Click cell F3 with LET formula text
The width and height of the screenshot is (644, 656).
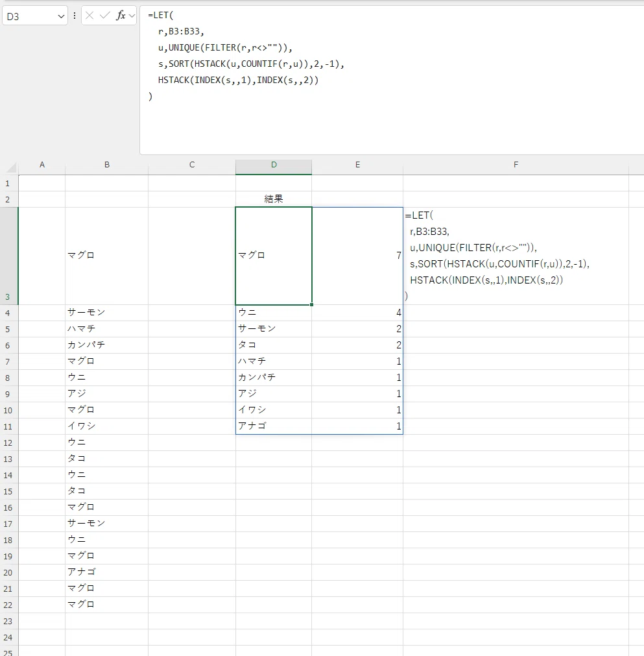pos(516,256)
